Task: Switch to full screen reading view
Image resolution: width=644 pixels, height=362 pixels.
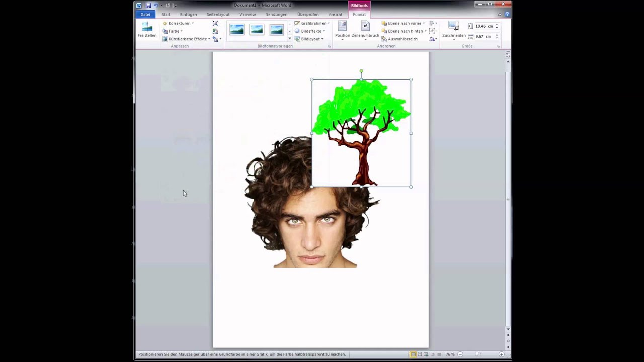Action: (420, 354)
